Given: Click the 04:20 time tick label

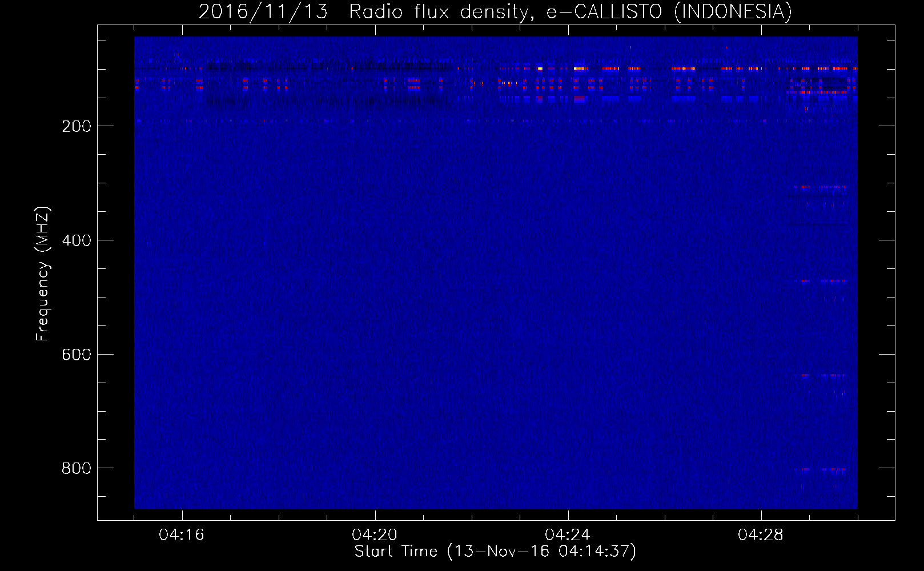Looking at the screenshot, I should [375, 535].
